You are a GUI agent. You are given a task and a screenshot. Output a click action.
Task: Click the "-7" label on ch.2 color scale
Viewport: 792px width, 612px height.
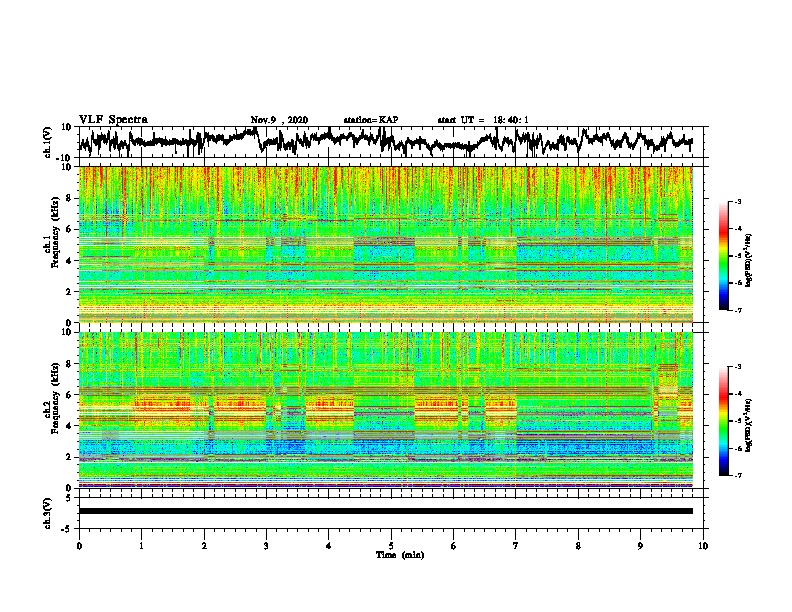pos(738,475)
